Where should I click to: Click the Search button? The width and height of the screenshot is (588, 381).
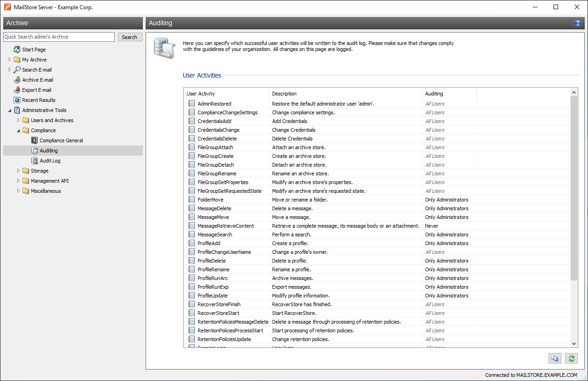point(130,37)
